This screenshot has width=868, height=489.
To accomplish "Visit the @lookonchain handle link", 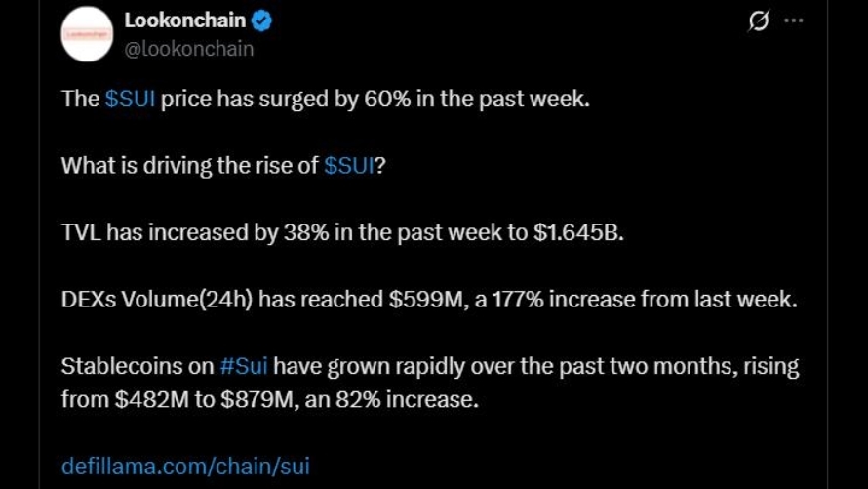I will pos(188,48).
